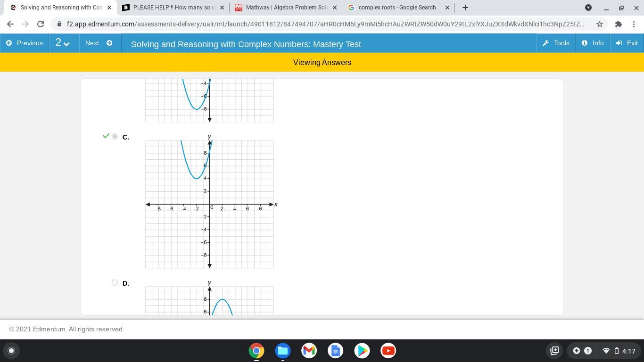Click the answer label D.
This screenshot has width=644, height=362.
[125, 283]
